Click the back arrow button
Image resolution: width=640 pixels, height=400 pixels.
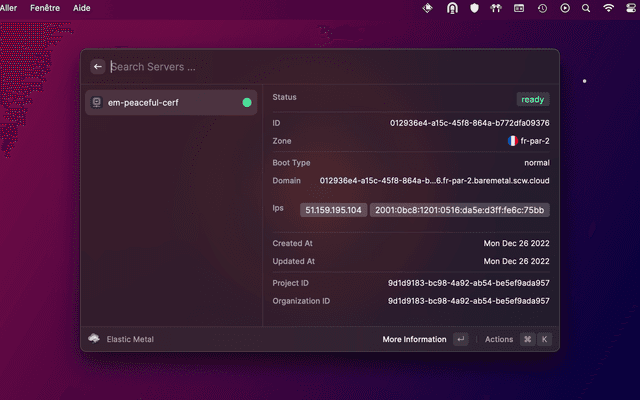(98, 67)
